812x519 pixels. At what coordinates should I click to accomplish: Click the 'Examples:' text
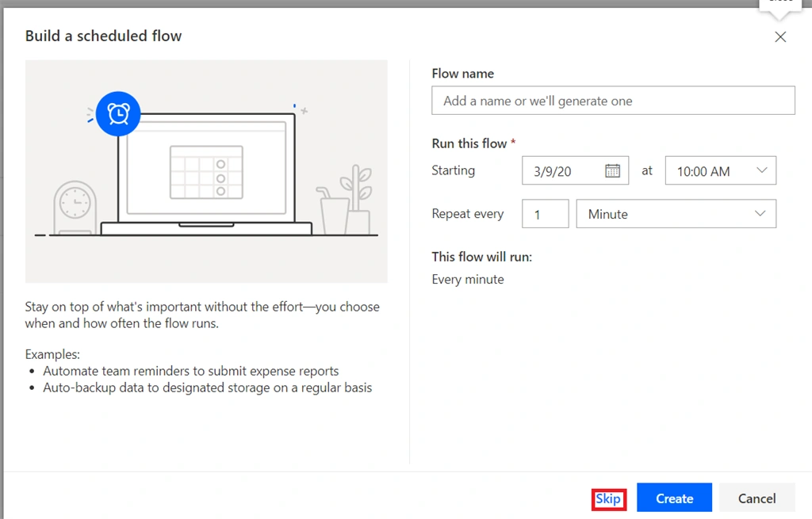(x=52, y=354)
